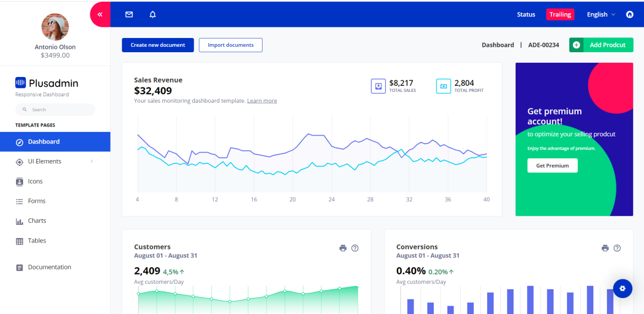Click the 2,804 total profit value

point(465,83)
